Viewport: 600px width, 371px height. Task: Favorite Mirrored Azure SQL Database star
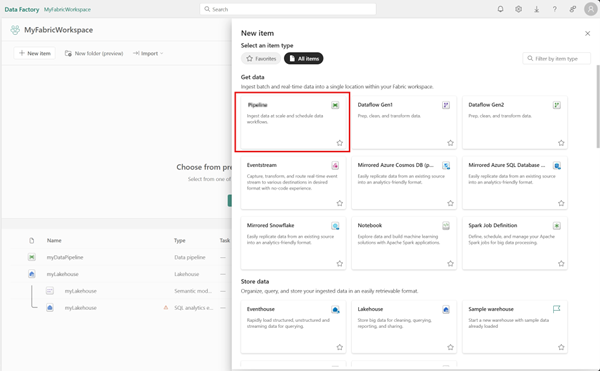pos(561,203)
